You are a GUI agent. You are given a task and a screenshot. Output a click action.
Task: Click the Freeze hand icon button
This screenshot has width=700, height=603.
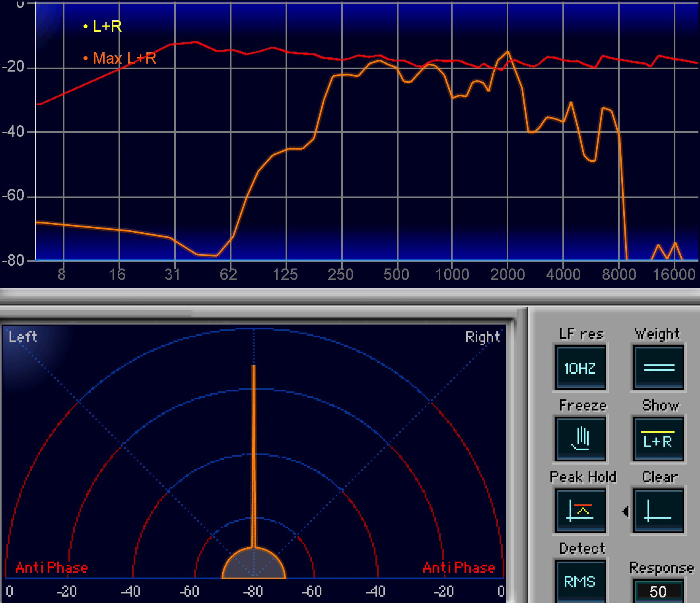click(x=581, y=439)
